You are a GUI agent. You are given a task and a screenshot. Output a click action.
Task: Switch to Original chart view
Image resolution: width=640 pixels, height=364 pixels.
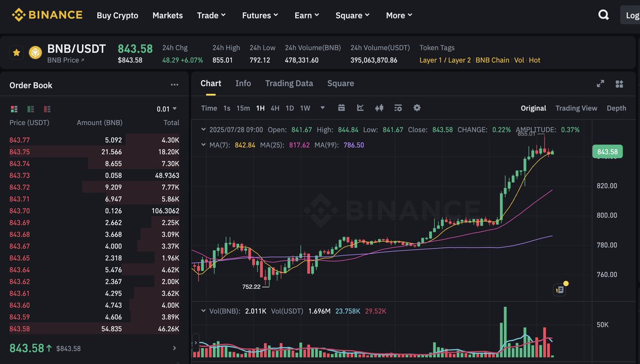(x=533, y=108)
